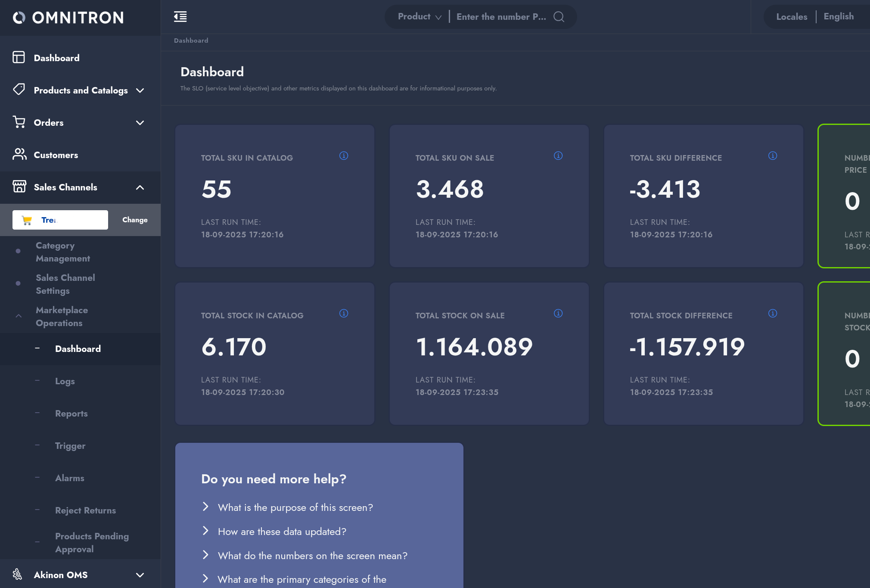870x588 pixels.
Task: Click the product number search field
Action: [x=501, y=17]
